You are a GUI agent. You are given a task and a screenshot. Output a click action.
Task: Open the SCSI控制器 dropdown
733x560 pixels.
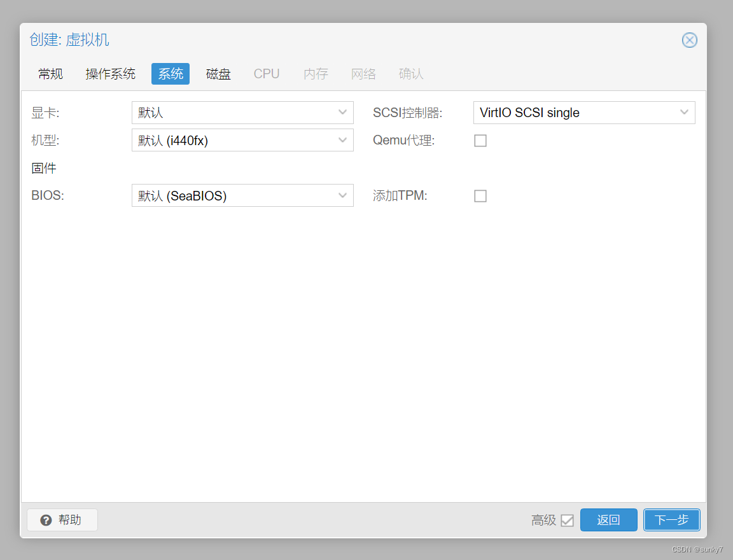tap(583, 113)
